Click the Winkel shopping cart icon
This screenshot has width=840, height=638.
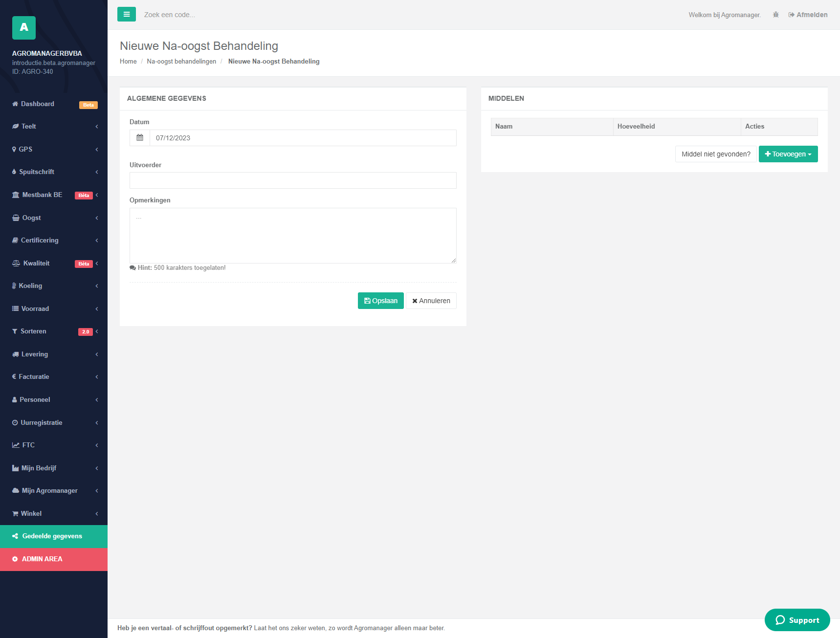(15, 513)
